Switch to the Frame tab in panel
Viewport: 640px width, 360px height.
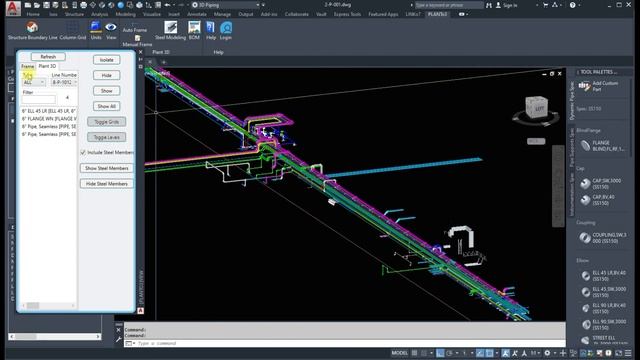coord(28,66)
